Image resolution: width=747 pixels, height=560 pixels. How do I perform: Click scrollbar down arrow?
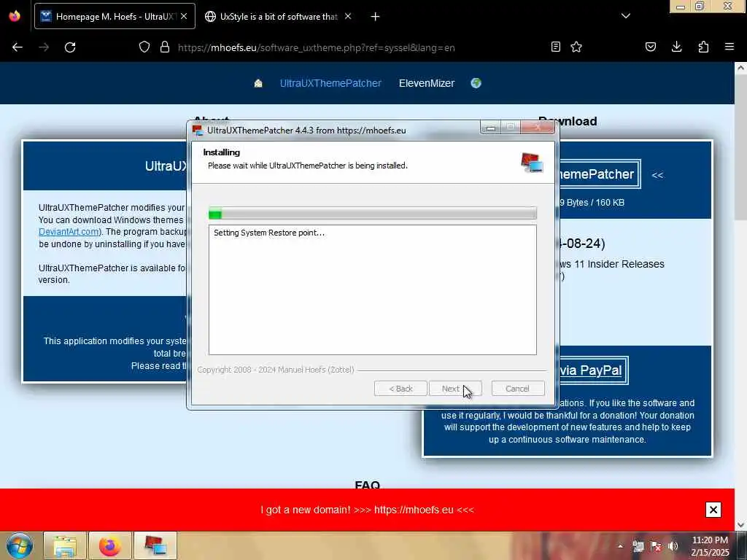(x=741, y=525)
